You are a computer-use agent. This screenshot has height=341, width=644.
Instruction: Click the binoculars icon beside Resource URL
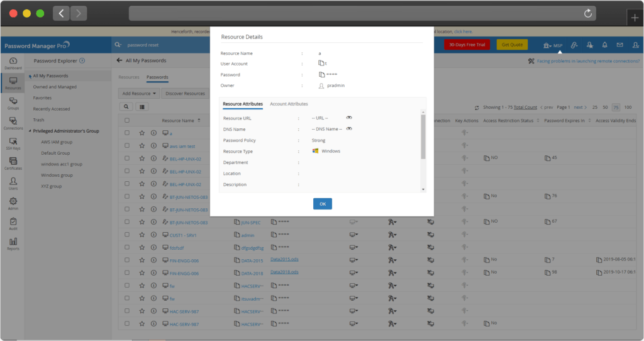point(349,118)
